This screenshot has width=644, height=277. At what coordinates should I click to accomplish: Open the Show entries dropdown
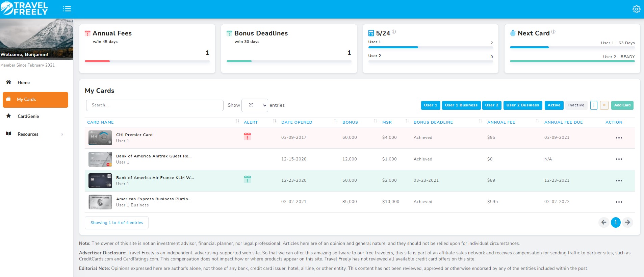(x=255, y=105)
